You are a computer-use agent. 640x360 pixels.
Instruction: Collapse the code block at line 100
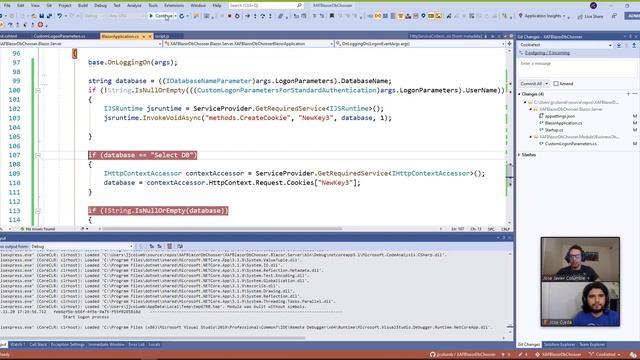coord(38,90)
